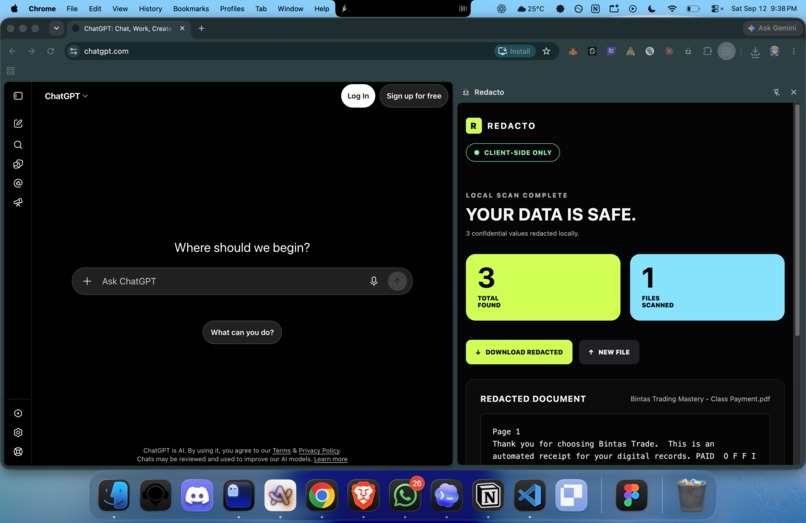Open the images library icon in ChatGPT sidebar
Screen dimensions: 806x523
(18, 164)
